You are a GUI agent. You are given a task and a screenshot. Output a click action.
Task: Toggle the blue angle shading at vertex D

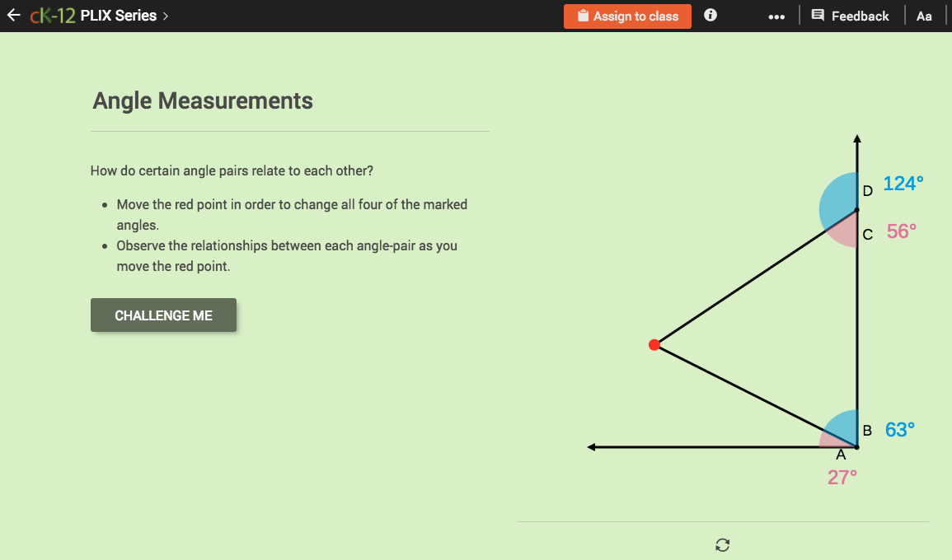(839, 197)
